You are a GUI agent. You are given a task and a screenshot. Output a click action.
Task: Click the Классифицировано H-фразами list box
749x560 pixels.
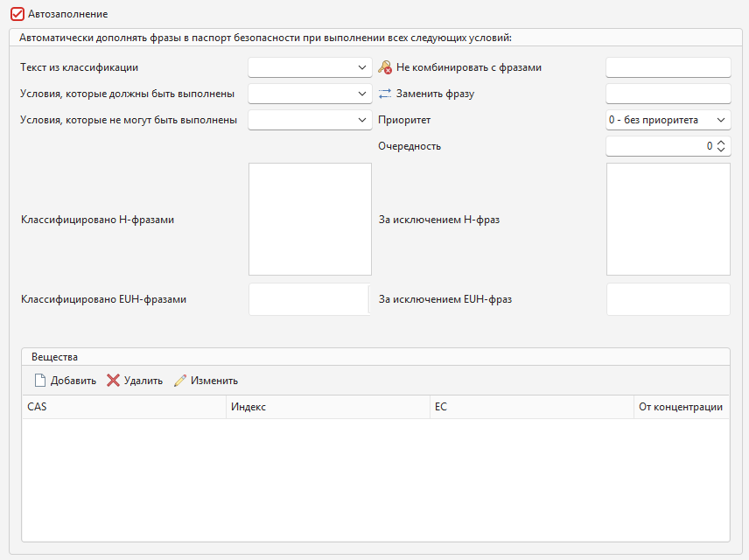click(x=310, y=220)
